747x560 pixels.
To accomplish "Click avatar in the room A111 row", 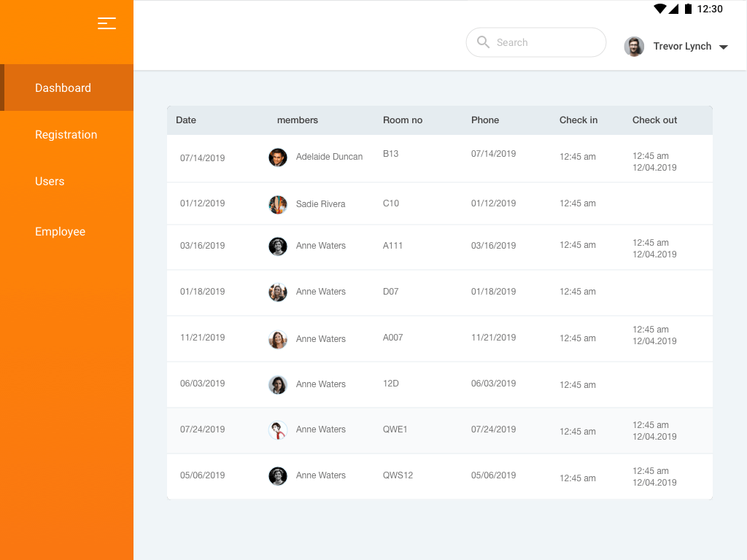I will pos(278,246).
